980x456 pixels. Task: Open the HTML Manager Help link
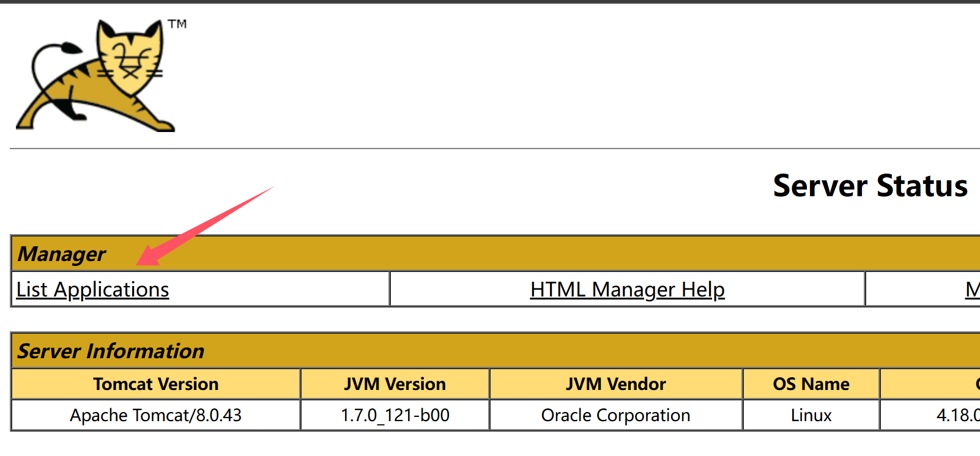627,289
